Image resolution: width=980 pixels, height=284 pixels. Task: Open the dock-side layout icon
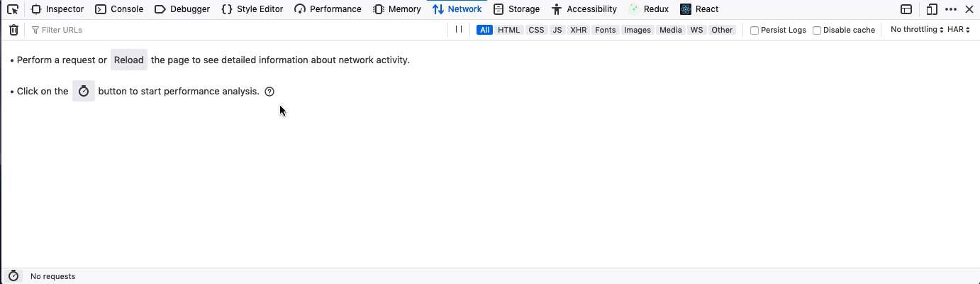(906, 9)
